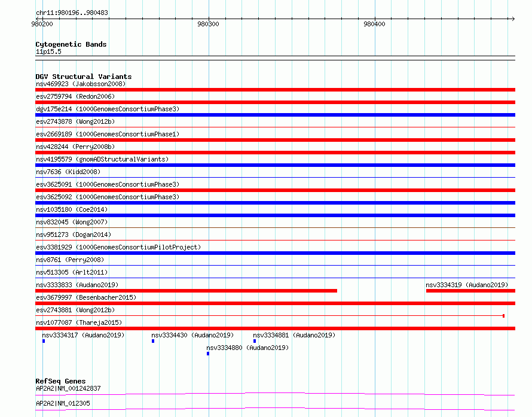Open the nsv832045 (Wong2007) variant
Image resolution: width=532 pixels, height=417 pixels.
[72, 222]
